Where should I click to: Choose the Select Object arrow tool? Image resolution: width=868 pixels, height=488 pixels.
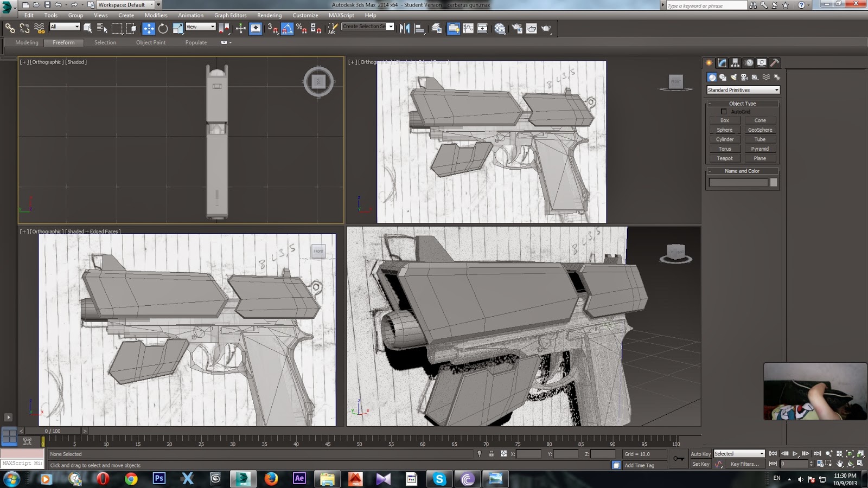[87, 28]
